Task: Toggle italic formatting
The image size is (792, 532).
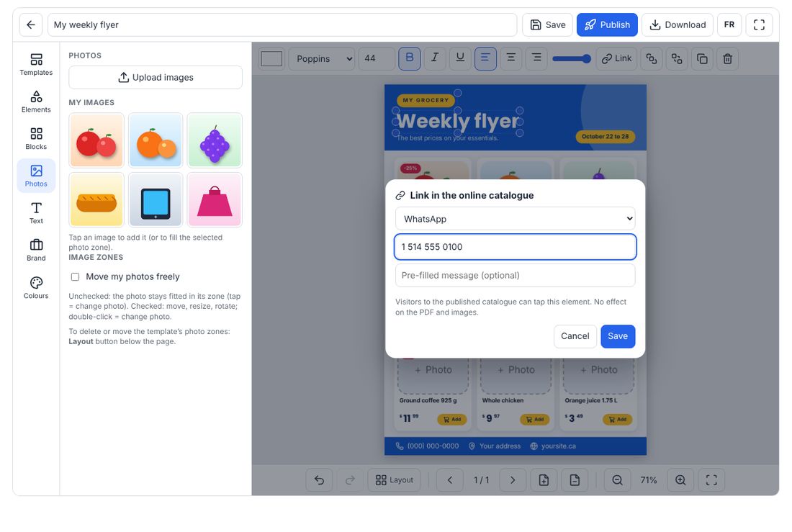Action: pos(434,58)
